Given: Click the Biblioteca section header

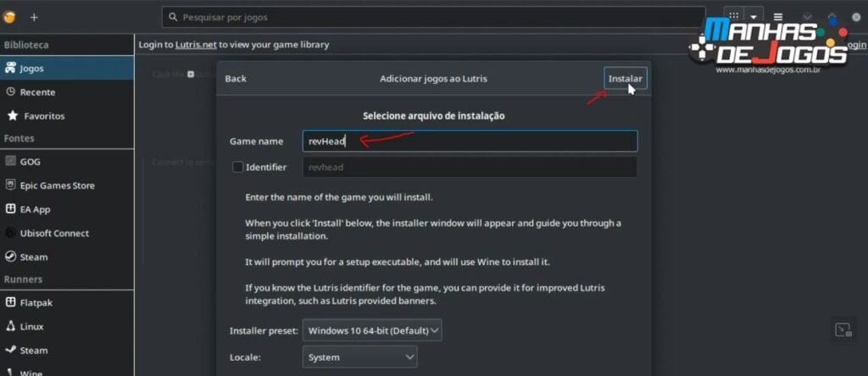Looking at the screenshot, I should (x=26, y=45).
